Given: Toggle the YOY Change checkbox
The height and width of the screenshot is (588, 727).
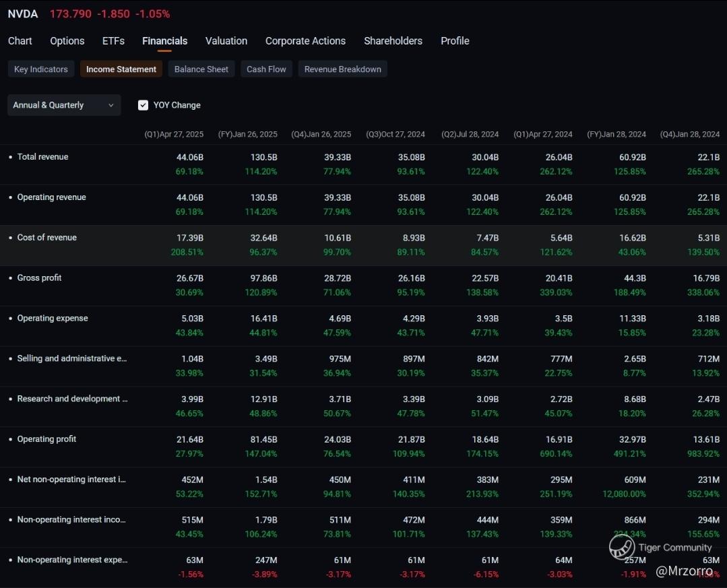Looking at the screenshot, I should 143,105.
